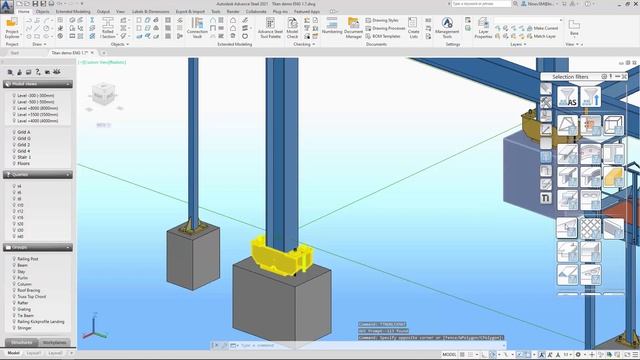Add a new drawing tab with plus button
This screenshot has width=640, height=360.
pos(104,53)
